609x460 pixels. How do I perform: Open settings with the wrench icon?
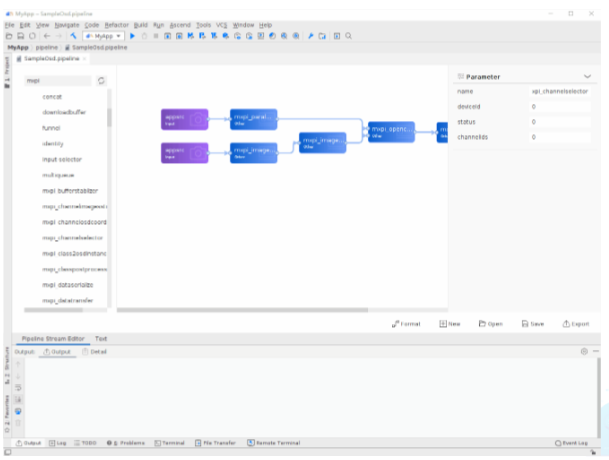click(x=310, y=36)
